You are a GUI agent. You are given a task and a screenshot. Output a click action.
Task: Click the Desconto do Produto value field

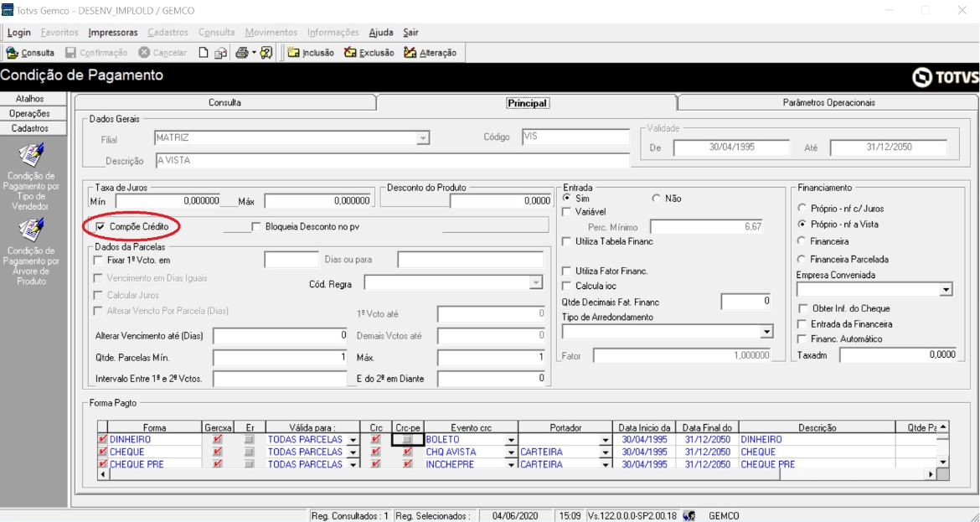(501, 201)
